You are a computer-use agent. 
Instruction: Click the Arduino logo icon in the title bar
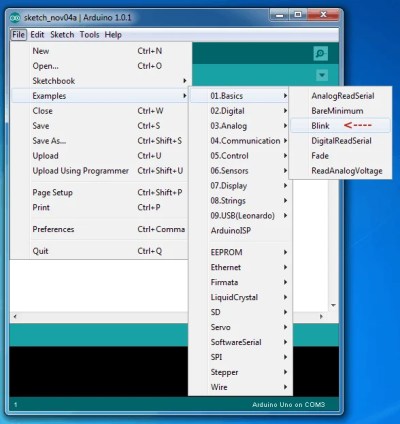(15, 18)
